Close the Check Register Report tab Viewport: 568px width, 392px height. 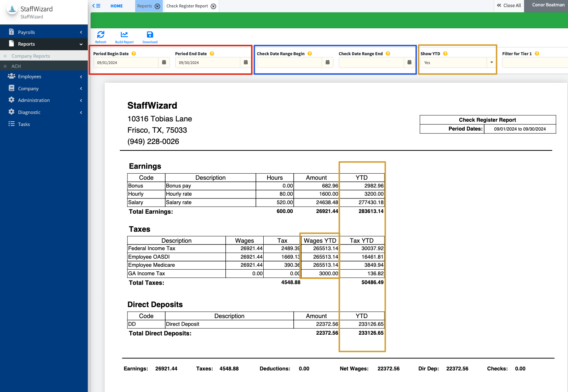point(213,6)
